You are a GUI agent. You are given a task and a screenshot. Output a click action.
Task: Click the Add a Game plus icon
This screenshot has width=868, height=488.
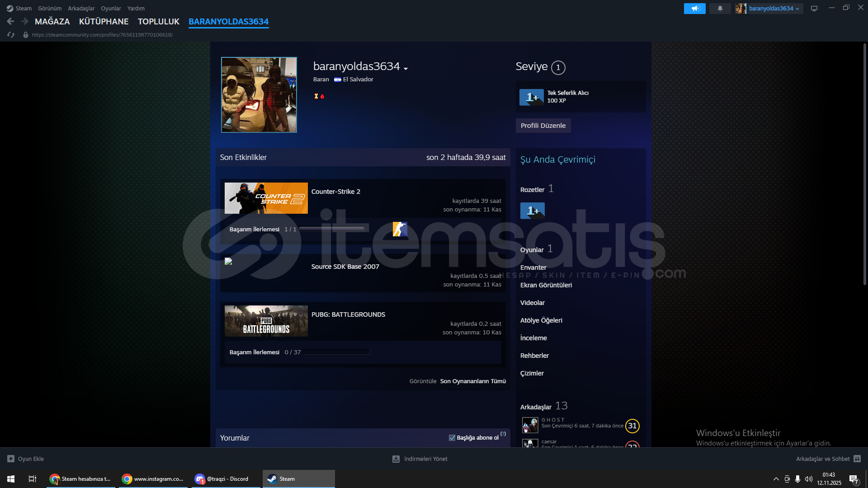pyautogui.click(x=11, y=459)
